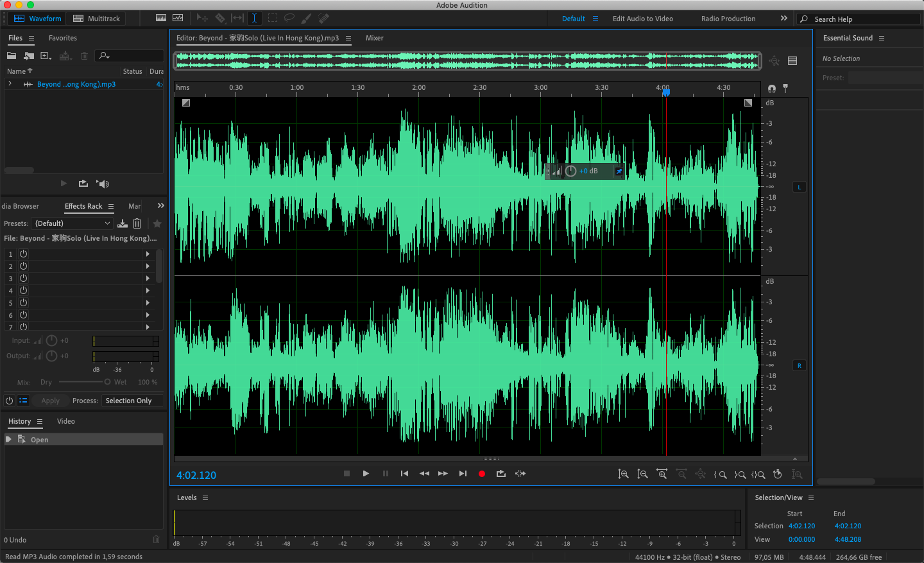Select the Time Selection tool
The image size is (924, 563).
(x=254, y=18)
